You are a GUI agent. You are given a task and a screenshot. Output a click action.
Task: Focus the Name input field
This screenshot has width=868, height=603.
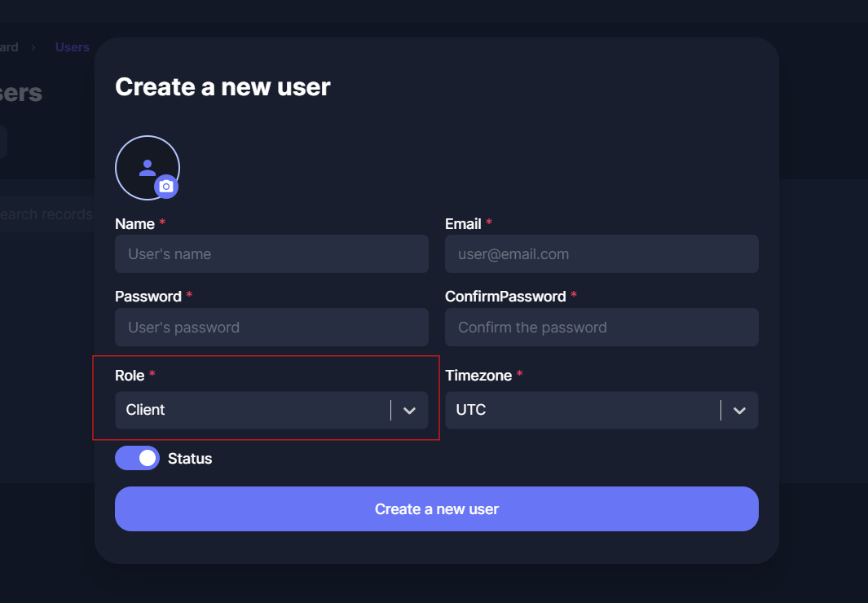271,254
